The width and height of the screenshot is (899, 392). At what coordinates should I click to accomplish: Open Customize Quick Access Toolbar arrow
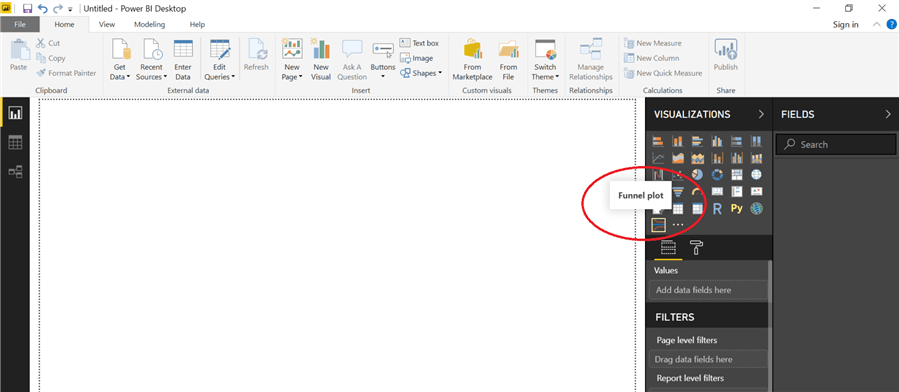coord(70,9)
